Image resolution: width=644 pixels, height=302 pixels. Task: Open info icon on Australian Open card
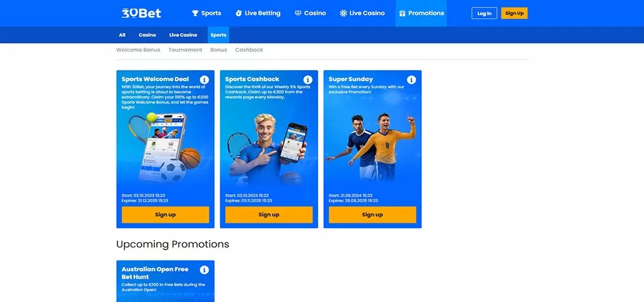click(204, 270)
